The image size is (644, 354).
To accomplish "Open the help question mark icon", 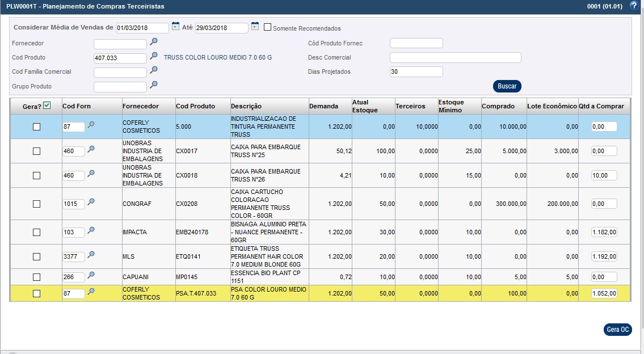I will (634, 6).
